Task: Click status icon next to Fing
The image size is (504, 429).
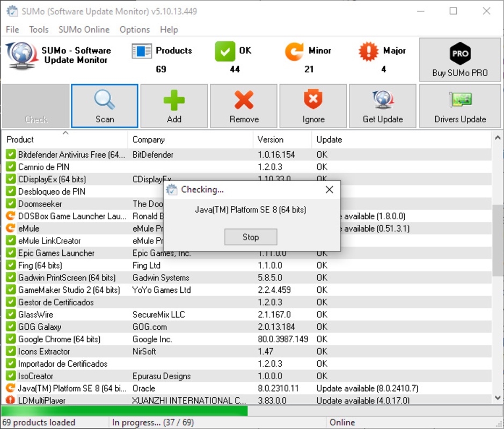Action: (x=11, y=265)
